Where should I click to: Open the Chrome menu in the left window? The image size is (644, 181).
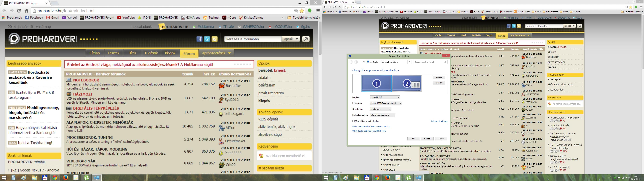tap(318, 11)
